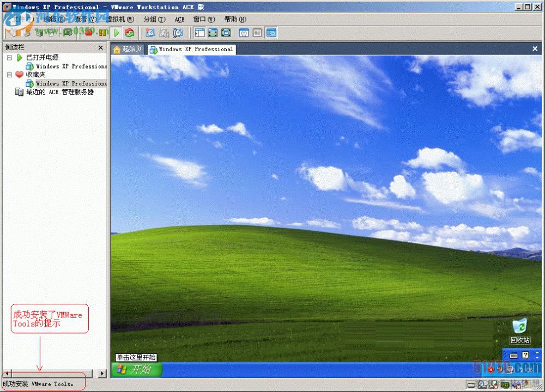Toggle the sidebar visibility icon on the toolbar
The width and height of the screenshot is (545, 392).
199,33
